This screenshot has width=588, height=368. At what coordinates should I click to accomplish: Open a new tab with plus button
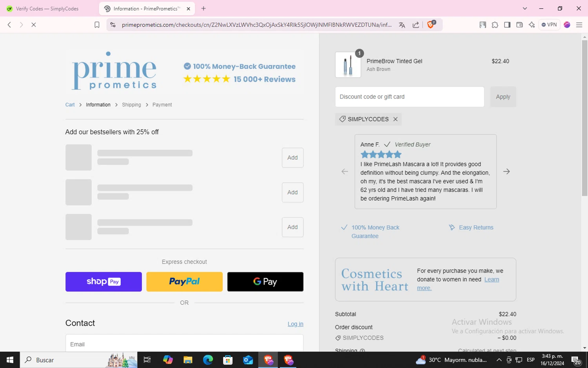click(203, 8)
